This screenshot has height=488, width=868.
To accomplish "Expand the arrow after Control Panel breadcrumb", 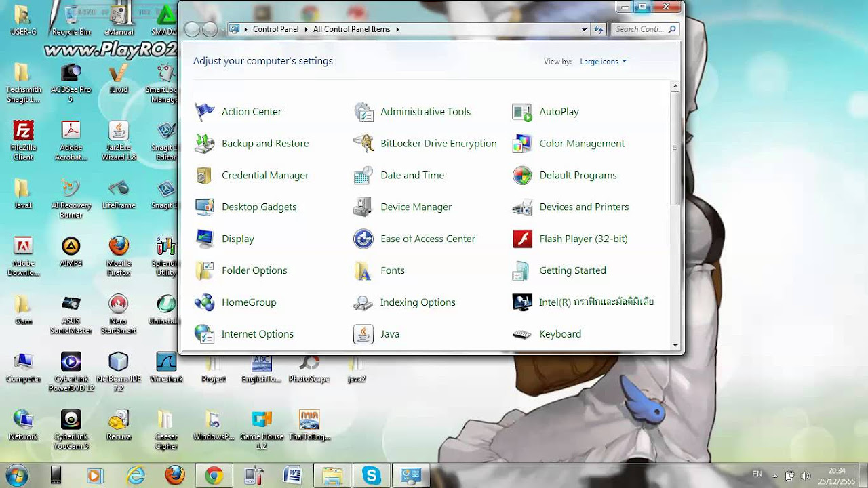I will click(x=307, y=30).
